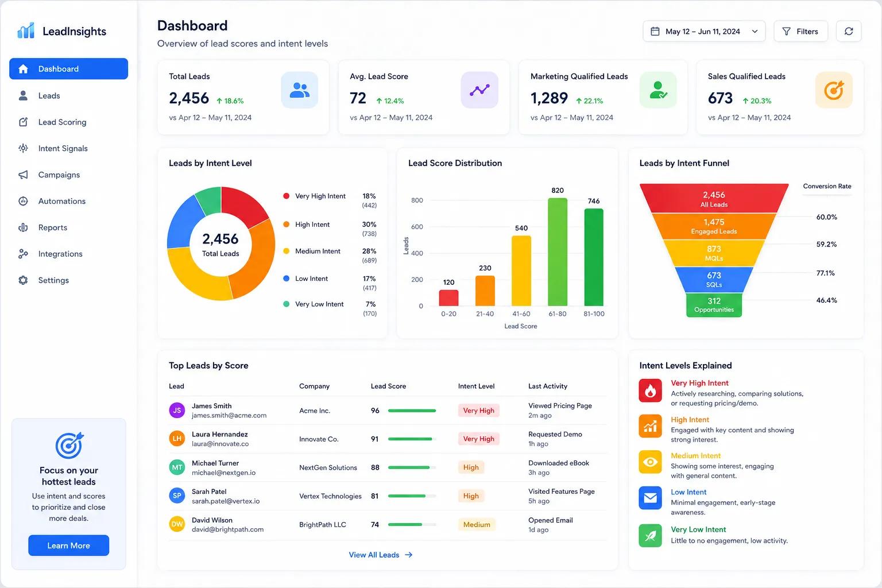
Task: Click the Low Intent blue legend dot
Action: [286, 278]
